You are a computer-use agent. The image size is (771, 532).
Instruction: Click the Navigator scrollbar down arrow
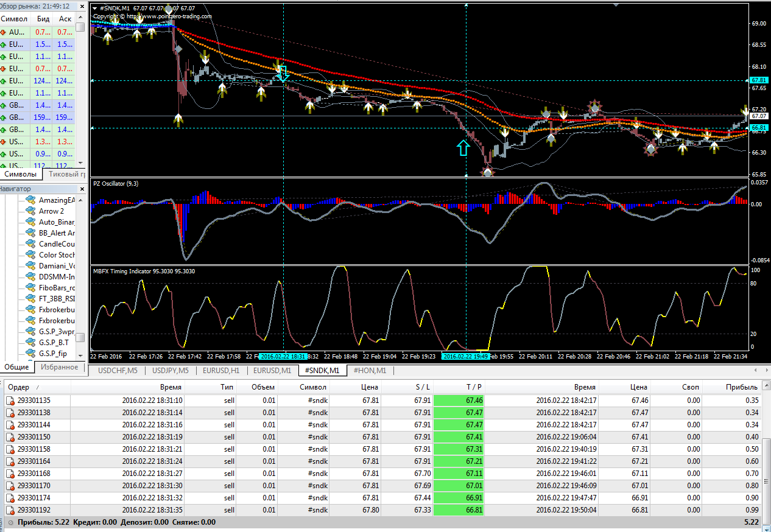pos(80,355)
